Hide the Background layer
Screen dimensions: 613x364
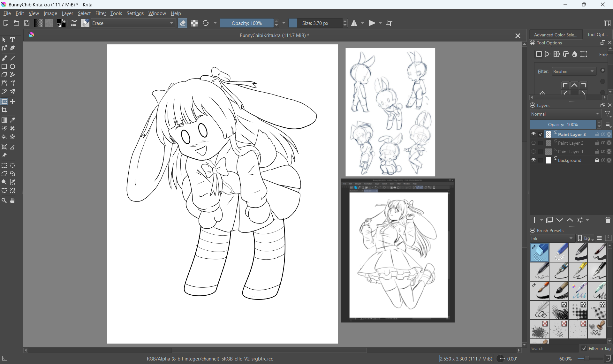534,160
